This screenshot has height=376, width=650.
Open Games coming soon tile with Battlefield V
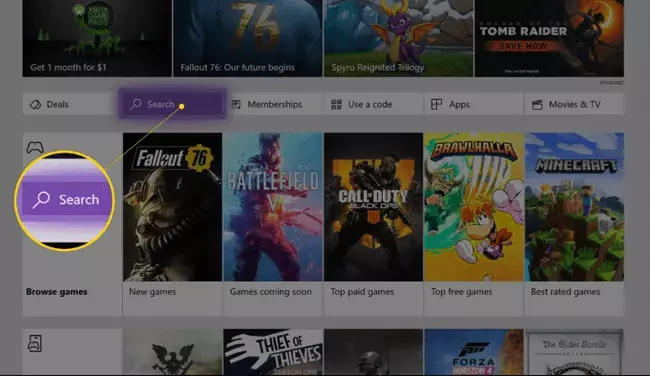273,224
